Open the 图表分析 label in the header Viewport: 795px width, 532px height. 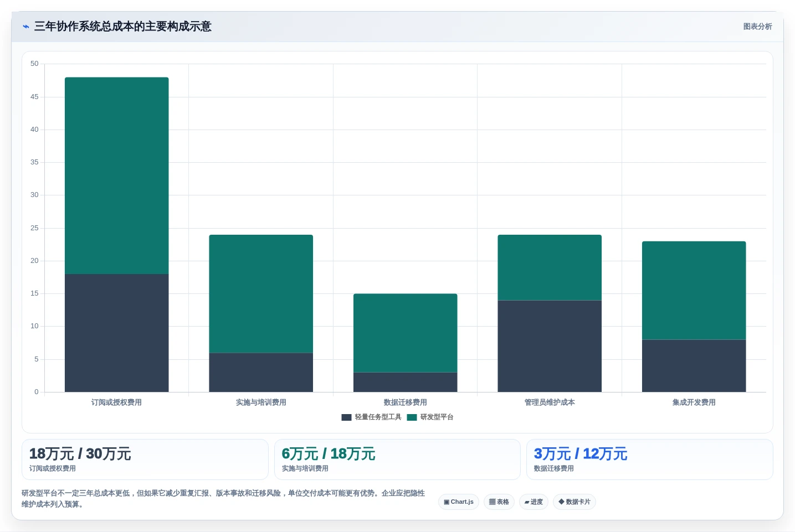[757, 27]
